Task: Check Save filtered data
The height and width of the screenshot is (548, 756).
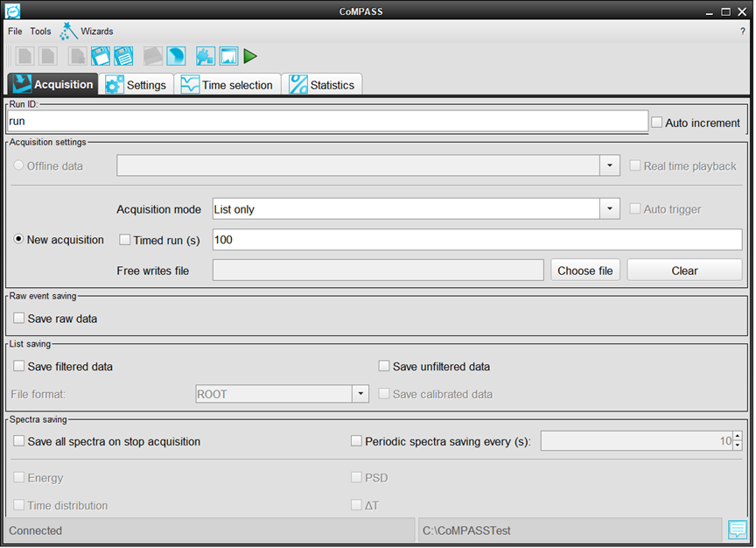Action: [x=18, y=366]
